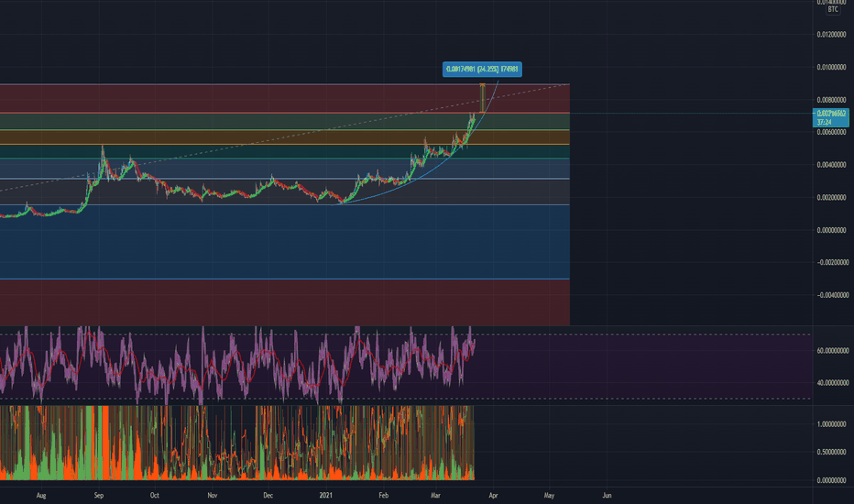Click the Dec label on time axis
Image resolution: width=854 pixels, height=504 pixels.
(x=268, y=495)
